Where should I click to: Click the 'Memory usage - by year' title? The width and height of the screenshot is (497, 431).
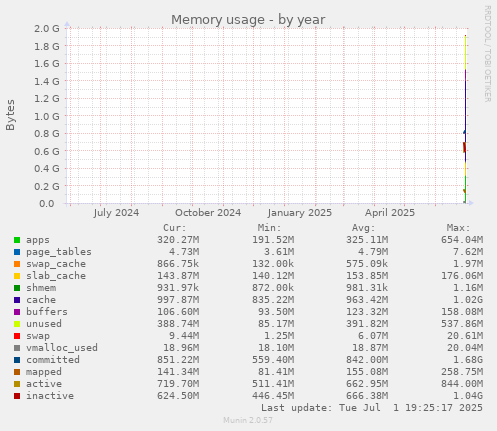click(x=248, y=20)
